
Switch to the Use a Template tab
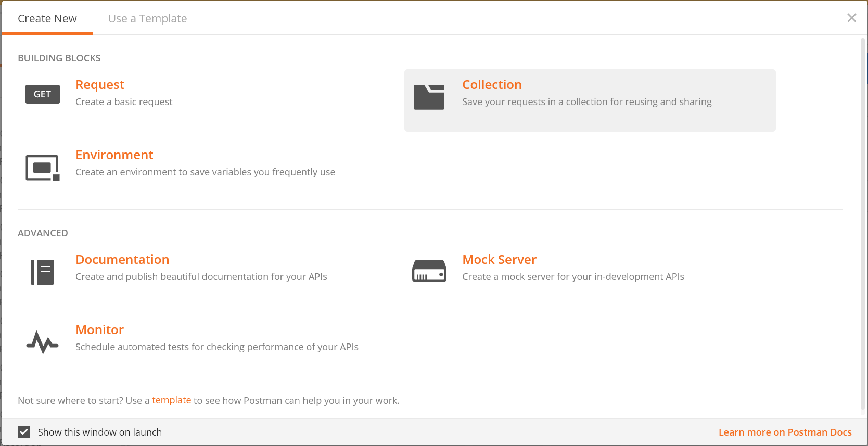tap(147, 18)
